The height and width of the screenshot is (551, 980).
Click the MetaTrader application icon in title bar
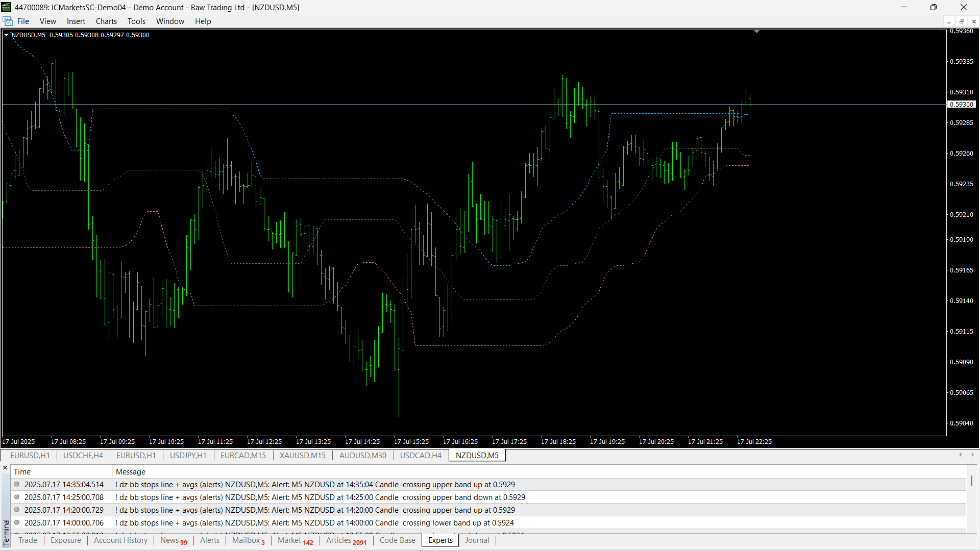coord(6,7)
